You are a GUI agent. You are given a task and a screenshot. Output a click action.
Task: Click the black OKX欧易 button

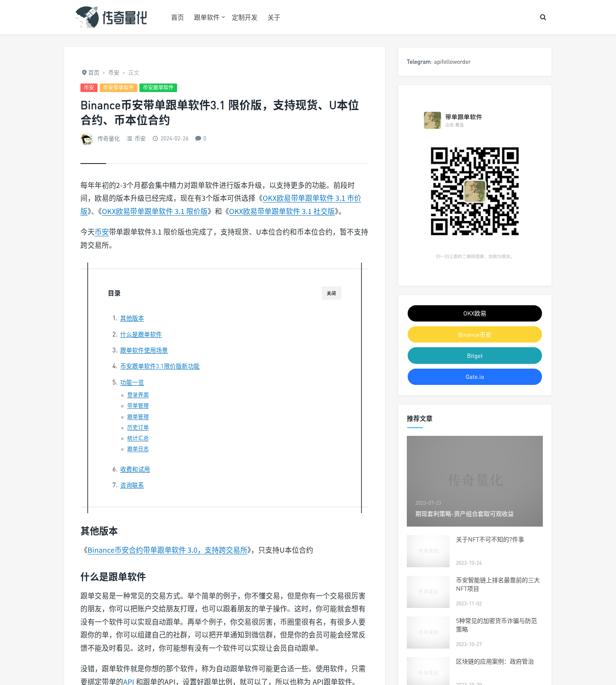475,313
